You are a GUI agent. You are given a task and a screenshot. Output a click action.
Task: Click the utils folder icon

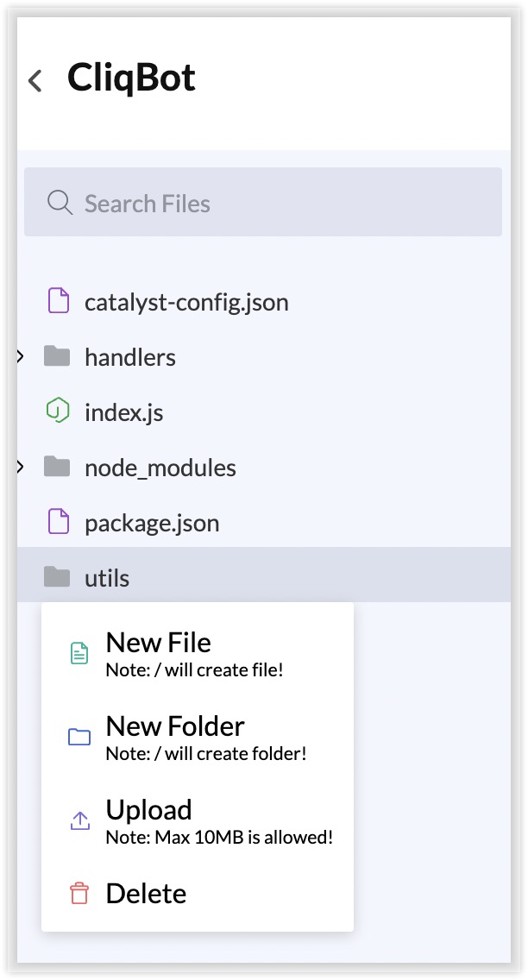pyautogui.click(x=57, y=576)
